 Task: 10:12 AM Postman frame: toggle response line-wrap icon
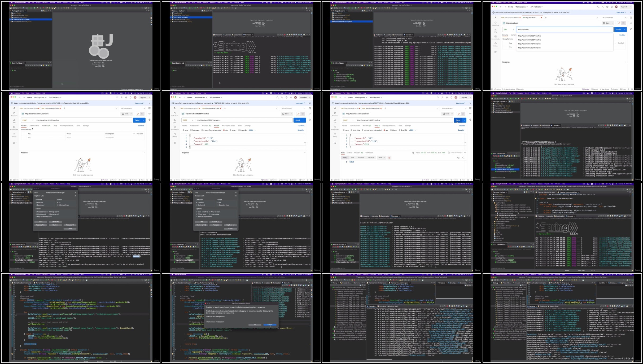tap(390, 157)
